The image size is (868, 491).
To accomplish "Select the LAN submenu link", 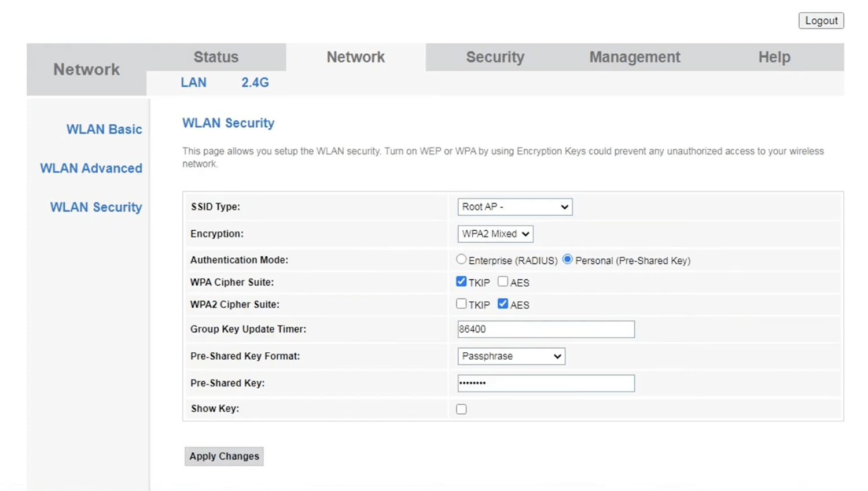I will [x=193, y=83].
